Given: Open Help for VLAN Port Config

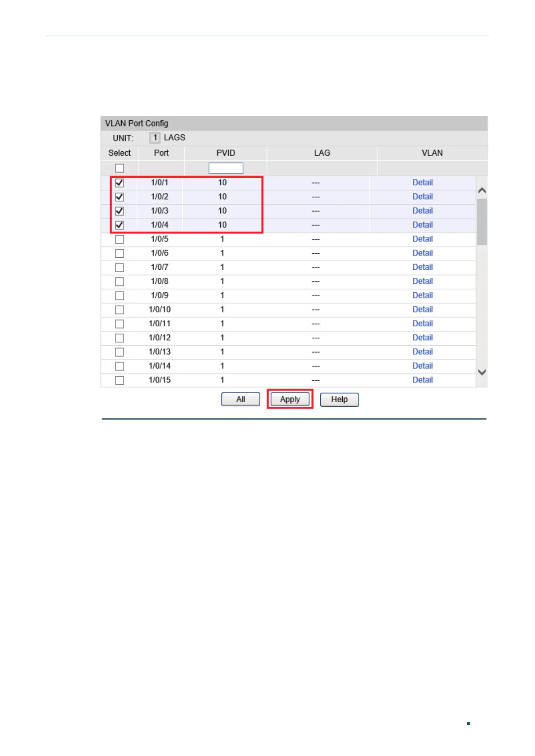Looking at the screenshot, I should tap(339, 399).
